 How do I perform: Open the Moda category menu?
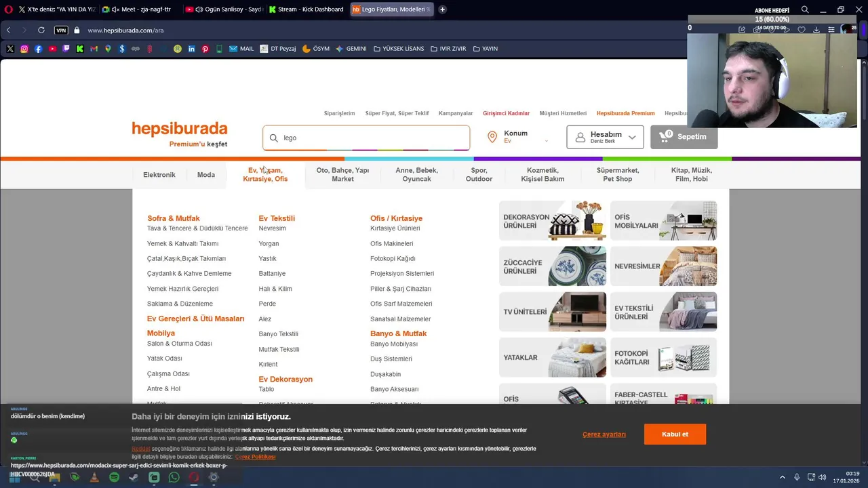pos(206,175)
